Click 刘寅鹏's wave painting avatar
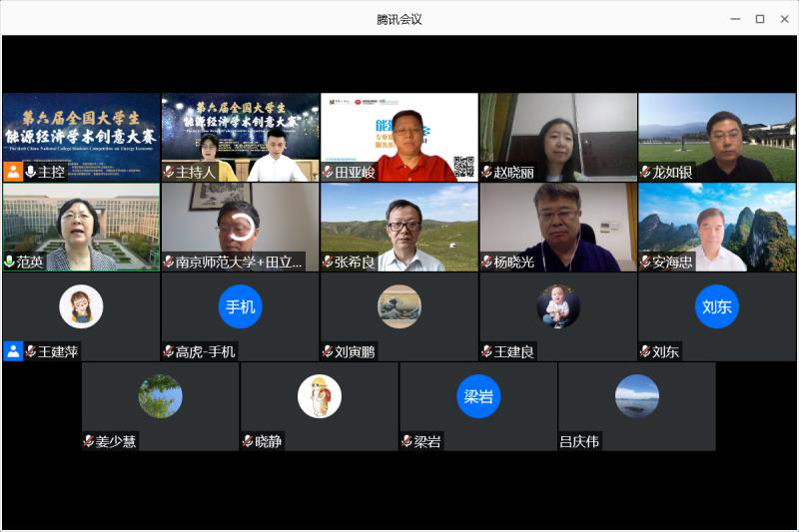 399,306
